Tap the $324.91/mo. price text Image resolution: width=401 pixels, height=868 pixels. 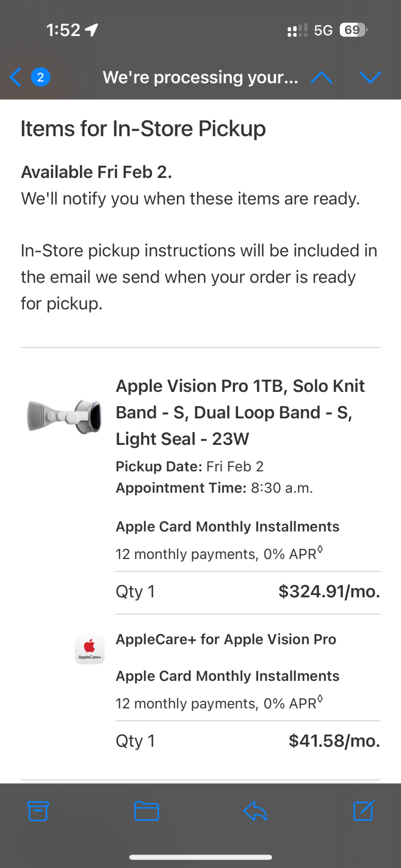tap(329, 592)
